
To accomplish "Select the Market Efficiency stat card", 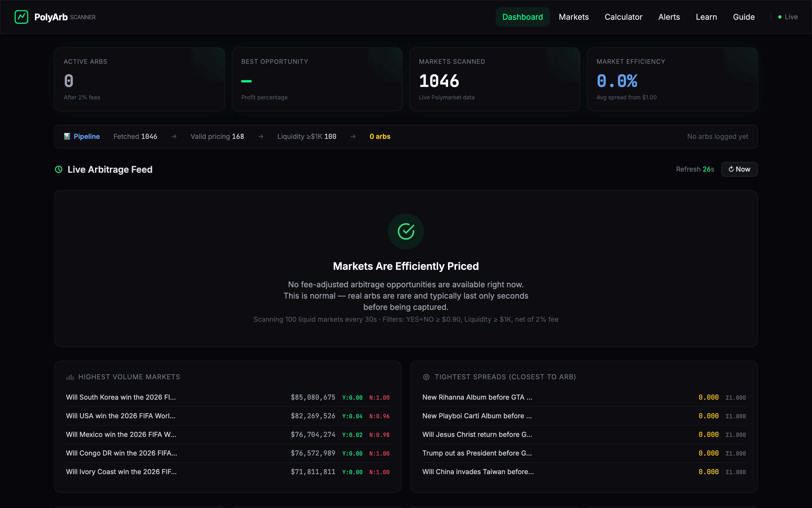I will [x=672, y=79].
